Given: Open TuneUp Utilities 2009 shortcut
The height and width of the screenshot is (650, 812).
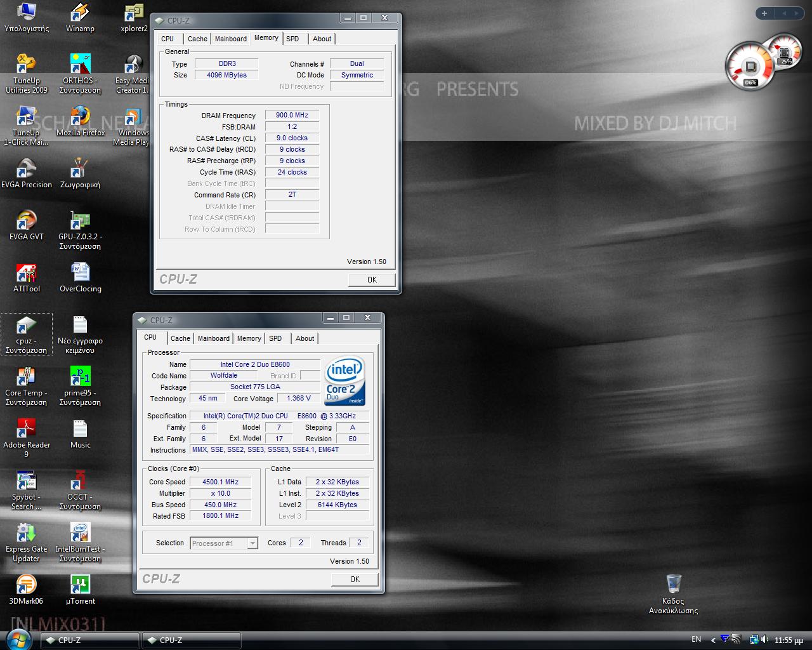Looking at the screenshot, I should point(27,74).
